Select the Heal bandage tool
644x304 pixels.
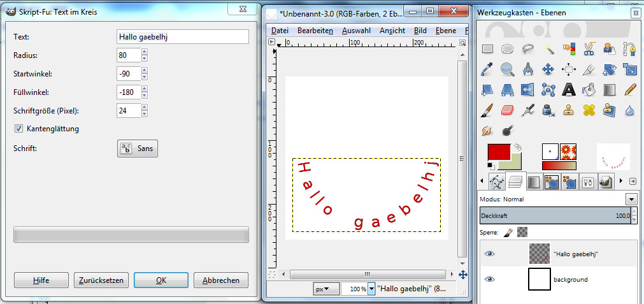(x=589, y=110)
